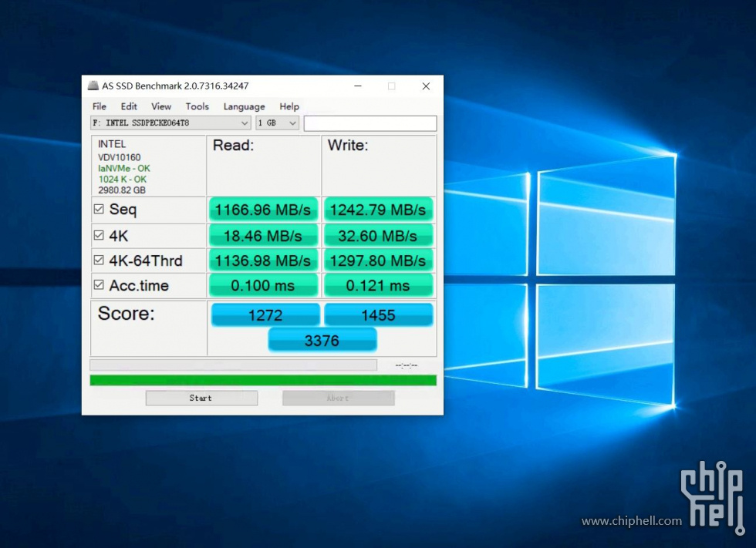Viewport: 756px width, 548px height.
Task: Click the empty text field beside size dropdown
Action: pyautogui.click(x=370, y=123)
